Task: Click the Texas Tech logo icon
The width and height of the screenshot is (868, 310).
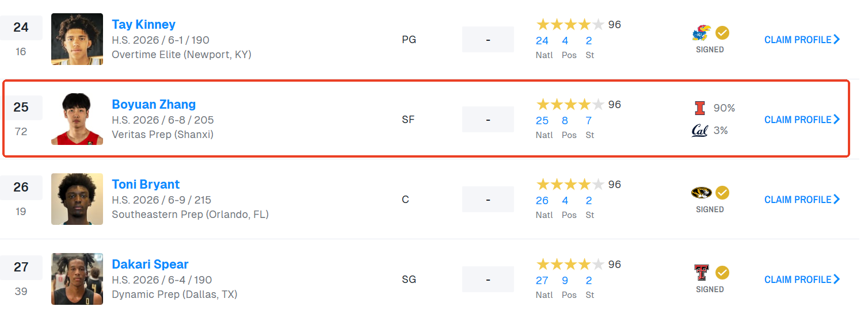Action: [701, 273]
